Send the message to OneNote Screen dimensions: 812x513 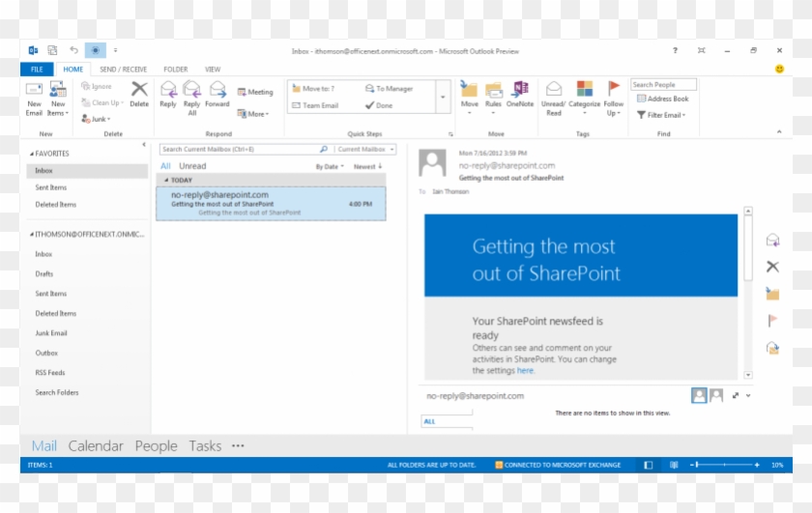pos(520,95)
